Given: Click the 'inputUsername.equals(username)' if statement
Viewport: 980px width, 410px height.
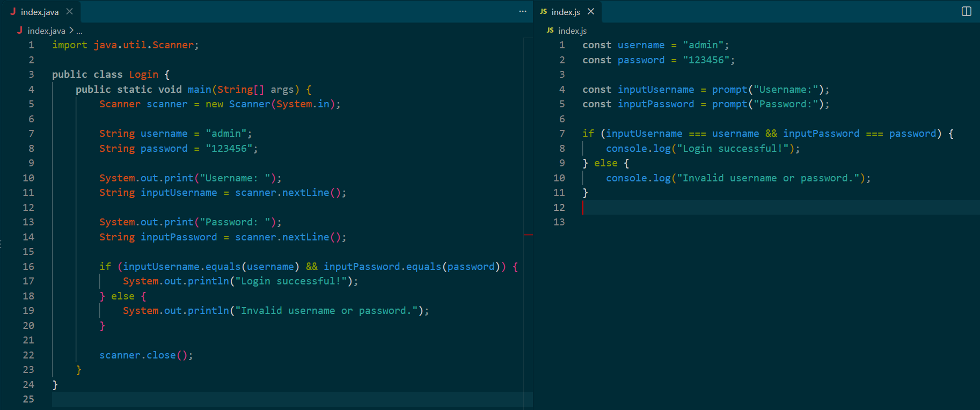Looking at the screenshot, I should (309, 267).
